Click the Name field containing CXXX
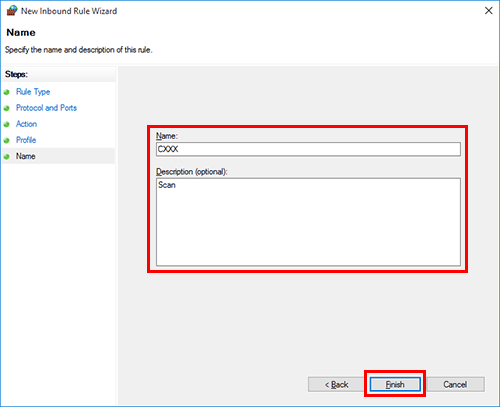This screenshot has width=500, height=407. pyautogui.click(x=308, y=149)
